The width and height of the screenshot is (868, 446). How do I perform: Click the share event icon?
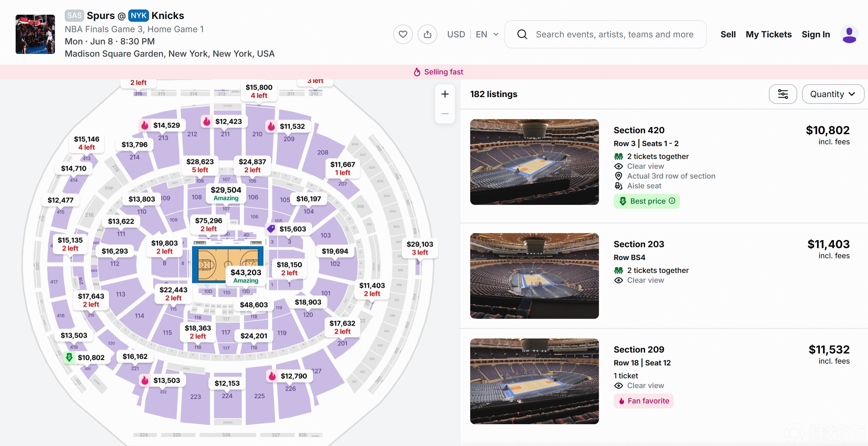pyautogui.click(x=427, y=34)
